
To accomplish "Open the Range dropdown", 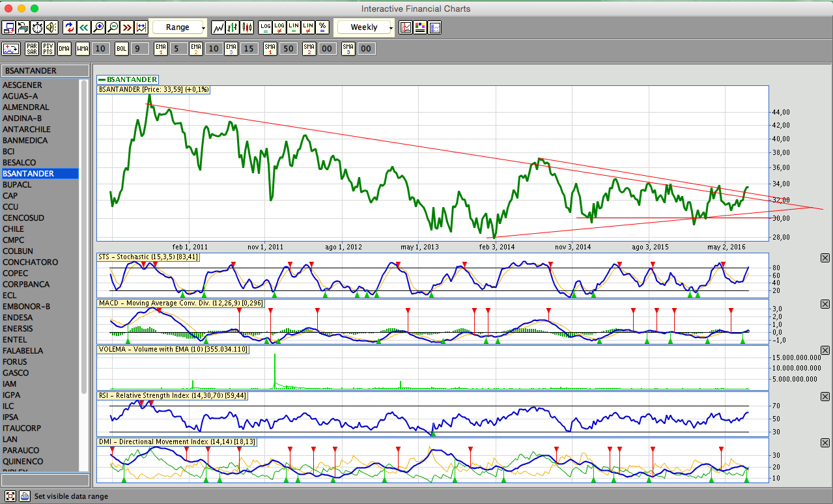I will 179,27.
